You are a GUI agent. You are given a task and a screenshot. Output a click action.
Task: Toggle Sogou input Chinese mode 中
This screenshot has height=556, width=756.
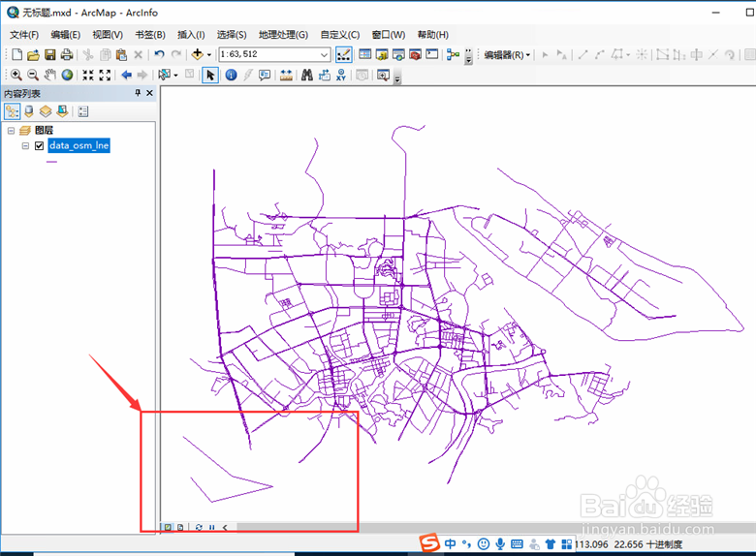tap(451, 544)
